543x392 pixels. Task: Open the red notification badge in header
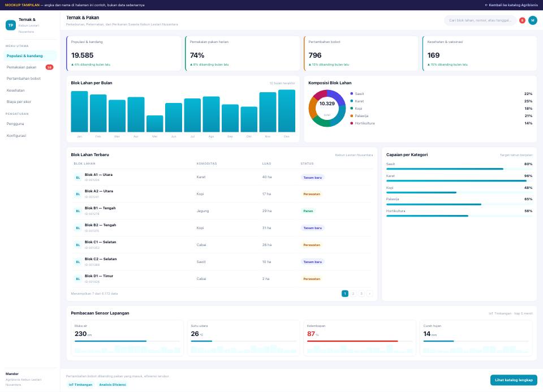click(x=522, y=20)
